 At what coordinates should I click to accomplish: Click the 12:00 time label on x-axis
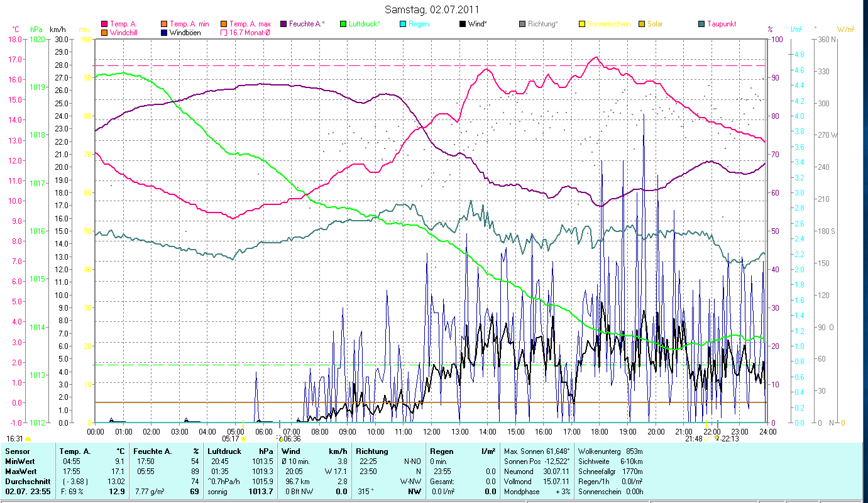[x=431, y=431]
